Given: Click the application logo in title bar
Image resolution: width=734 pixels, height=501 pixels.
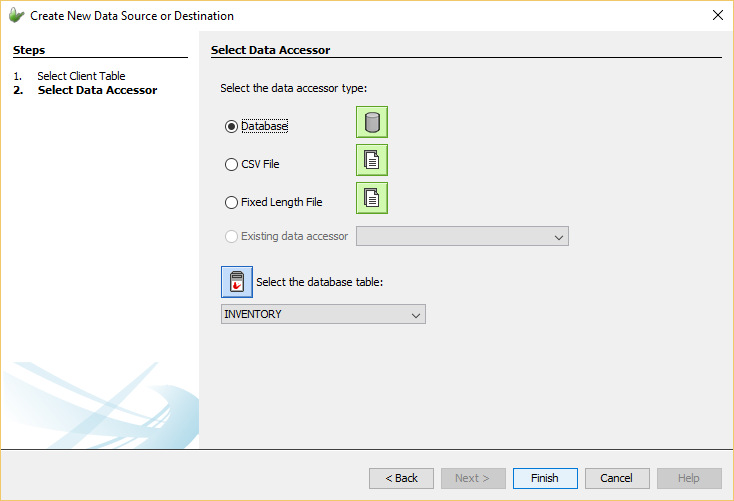Looking at the screenshot, I should pyautogui.click(x=16, y=16).
